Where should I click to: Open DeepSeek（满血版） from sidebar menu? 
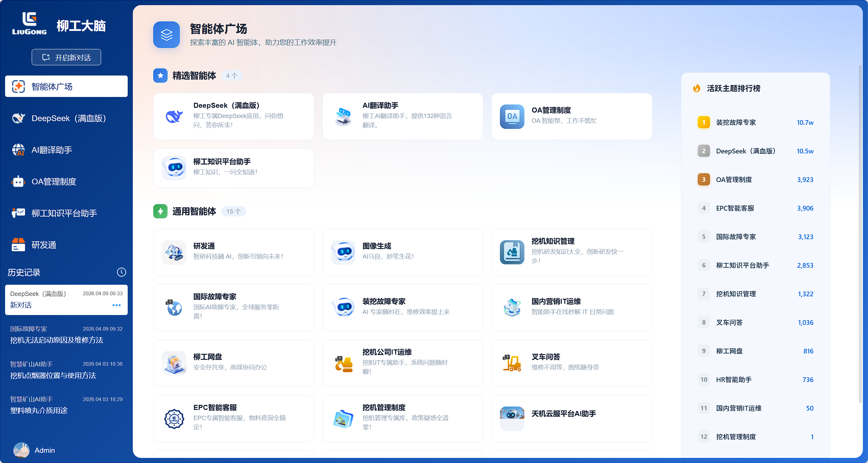coord(66,118)
